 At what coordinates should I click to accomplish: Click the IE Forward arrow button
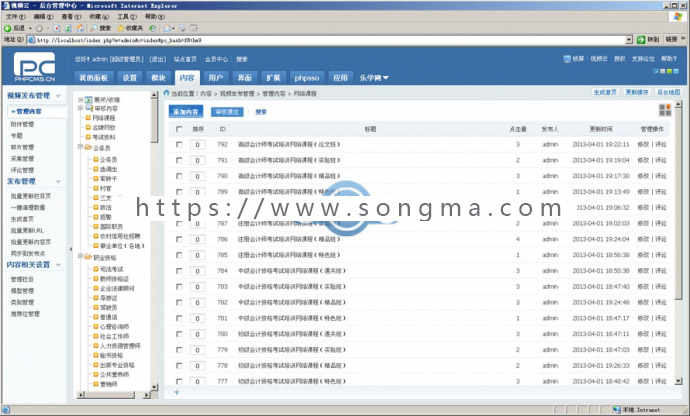tap(40, 28)
